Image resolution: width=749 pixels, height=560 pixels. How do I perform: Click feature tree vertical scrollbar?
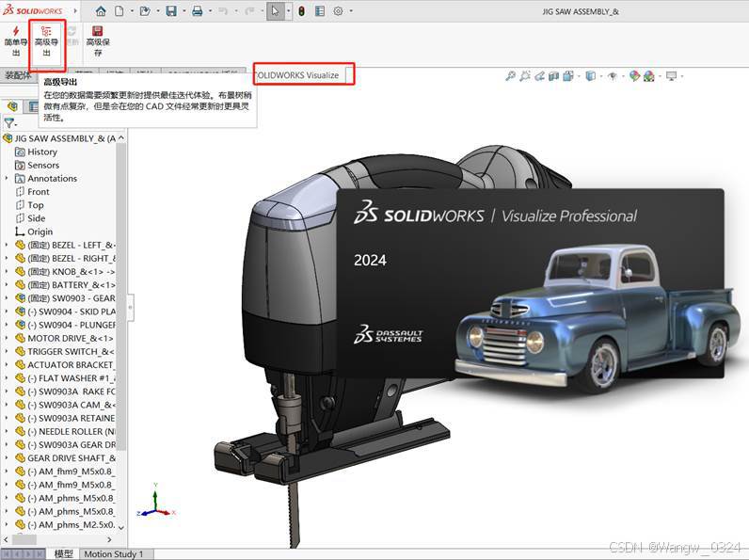pos(121,296)
